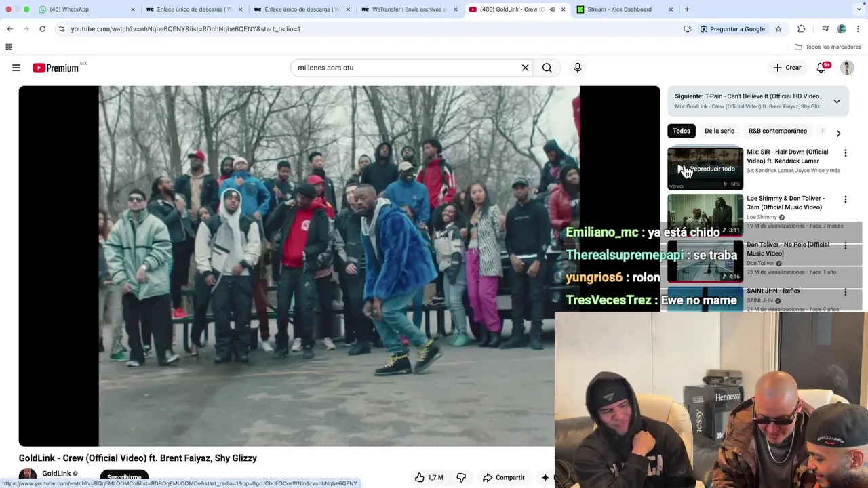868x488 pixels.
Task: Open options for SAINt JHN Reflex
Action: (845, 291)
